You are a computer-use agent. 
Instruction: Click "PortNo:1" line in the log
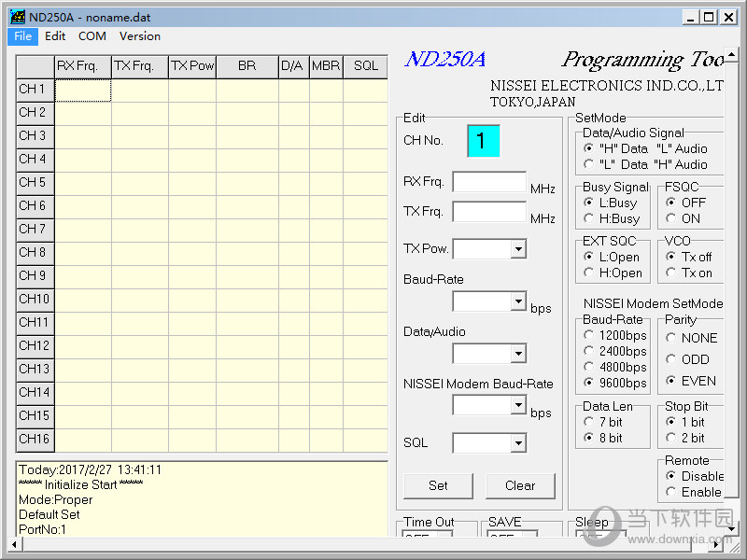[x=42, y=529]
